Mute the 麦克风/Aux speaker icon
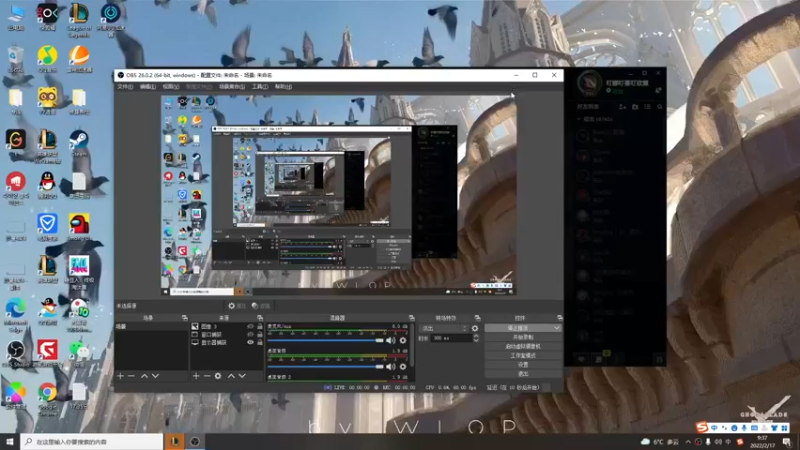 point(391,340)
